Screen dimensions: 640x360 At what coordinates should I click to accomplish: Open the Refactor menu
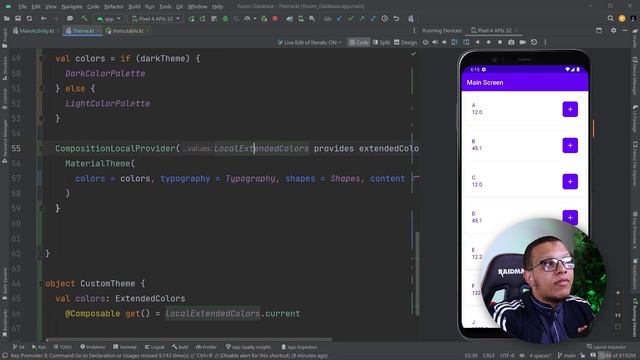coord(114,7)
